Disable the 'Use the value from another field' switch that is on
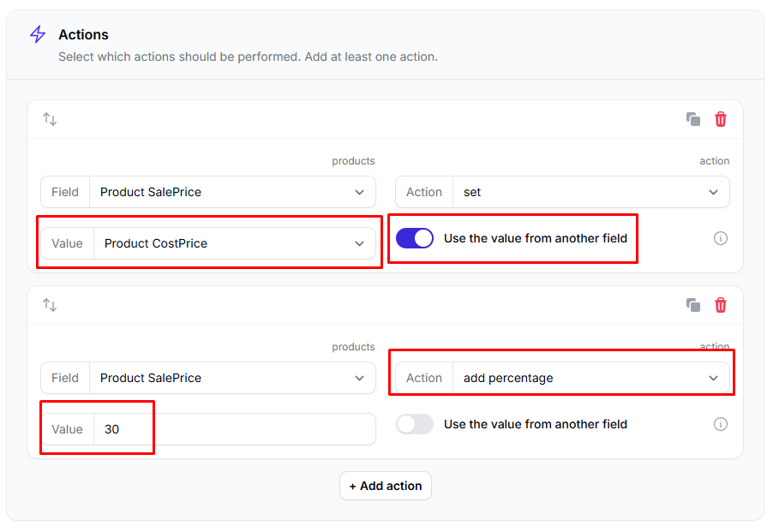This screenshot has height=532, width=773. [415, 238]
